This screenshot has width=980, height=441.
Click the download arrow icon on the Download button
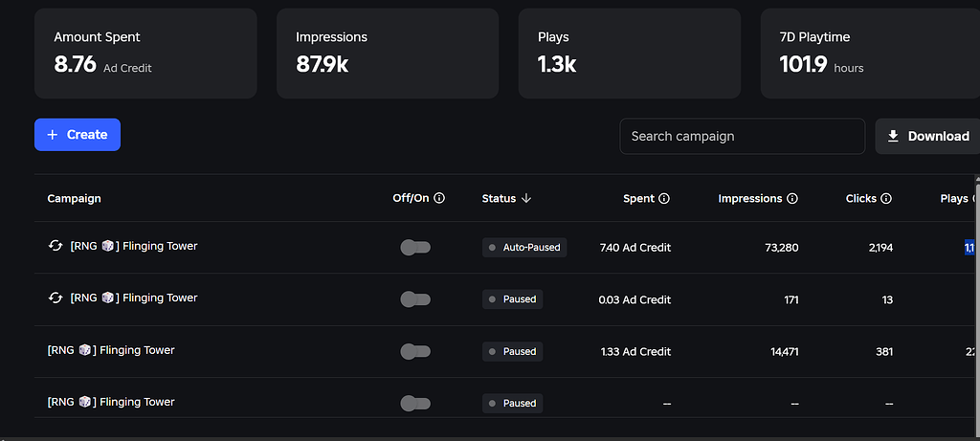(893, 136)
